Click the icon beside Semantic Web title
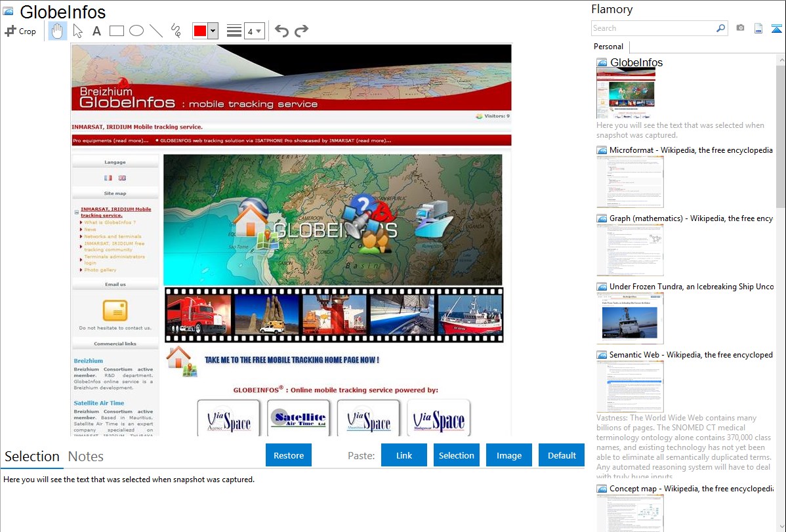786x532 pixels. (x=602, y=355)
